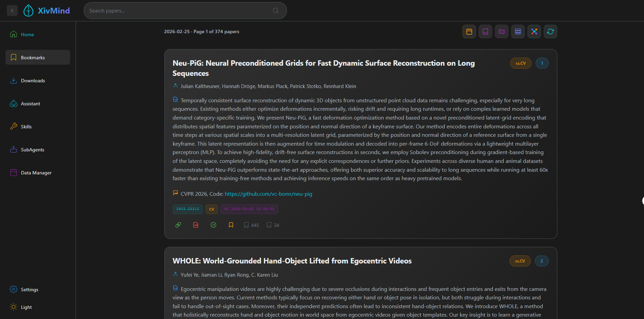
Task: Click the Skills wrench icon
Action: point(14,126)
